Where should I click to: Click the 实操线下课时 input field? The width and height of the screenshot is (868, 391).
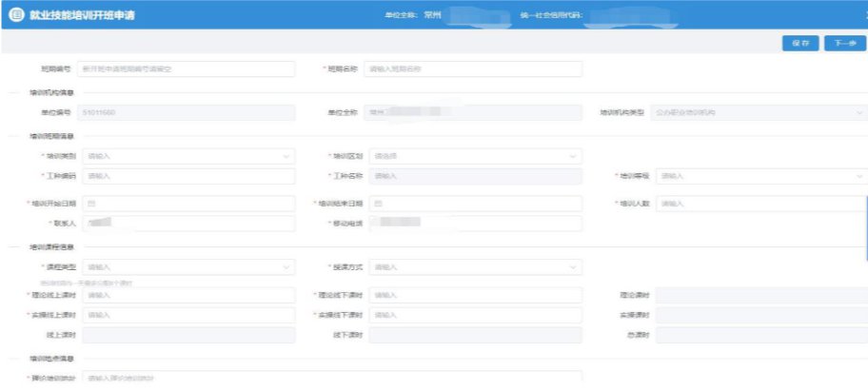click(x=473, y=315)
